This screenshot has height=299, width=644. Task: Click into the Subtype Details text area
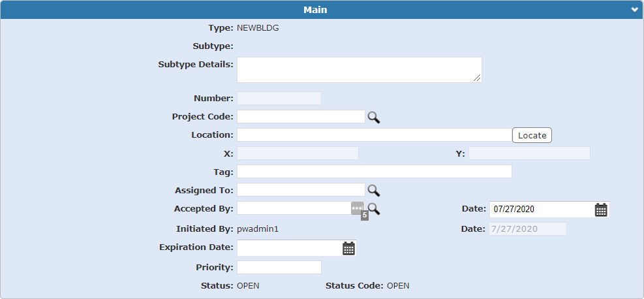[359, 70]
